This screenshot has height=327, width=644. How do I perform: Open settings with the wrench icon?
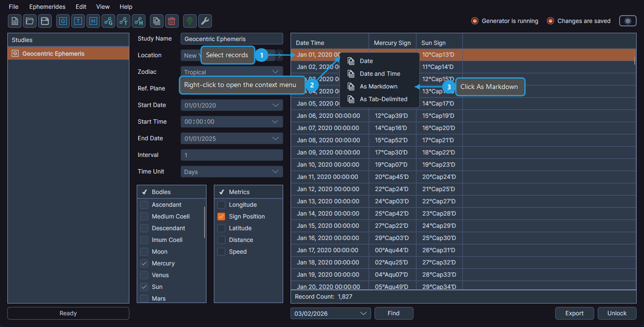[x=205, y=21]
